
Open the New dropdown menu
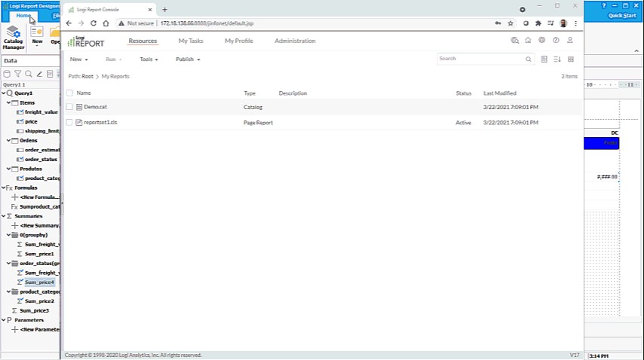click(78, 59)
